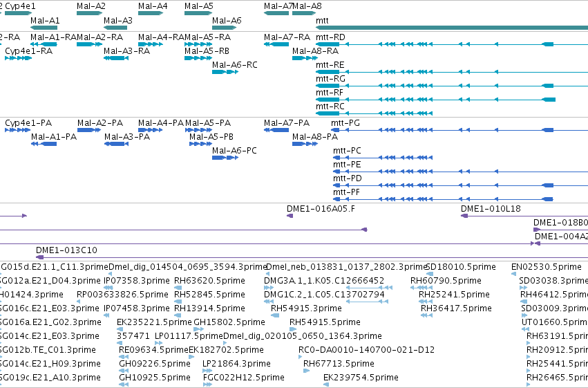Open protein Mal-A4-PA
This screenshot has width=588, height=388.
[x=151, y=130]
